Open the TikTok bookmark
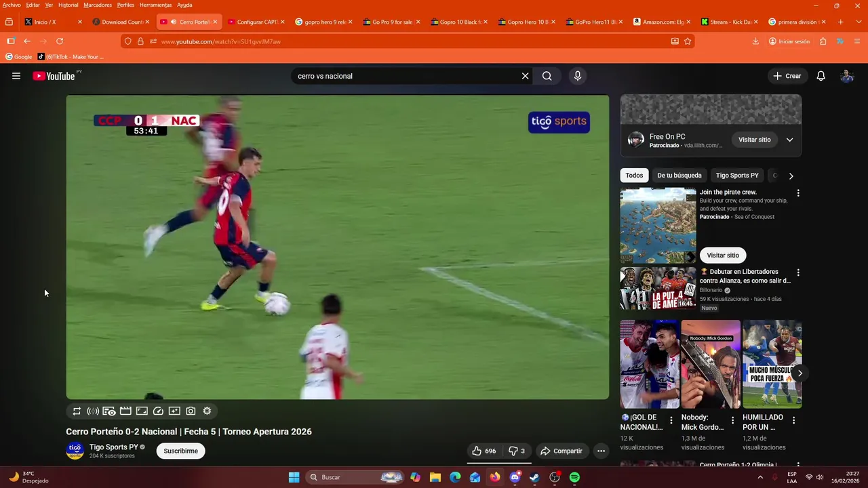 (x=71, y=57)
